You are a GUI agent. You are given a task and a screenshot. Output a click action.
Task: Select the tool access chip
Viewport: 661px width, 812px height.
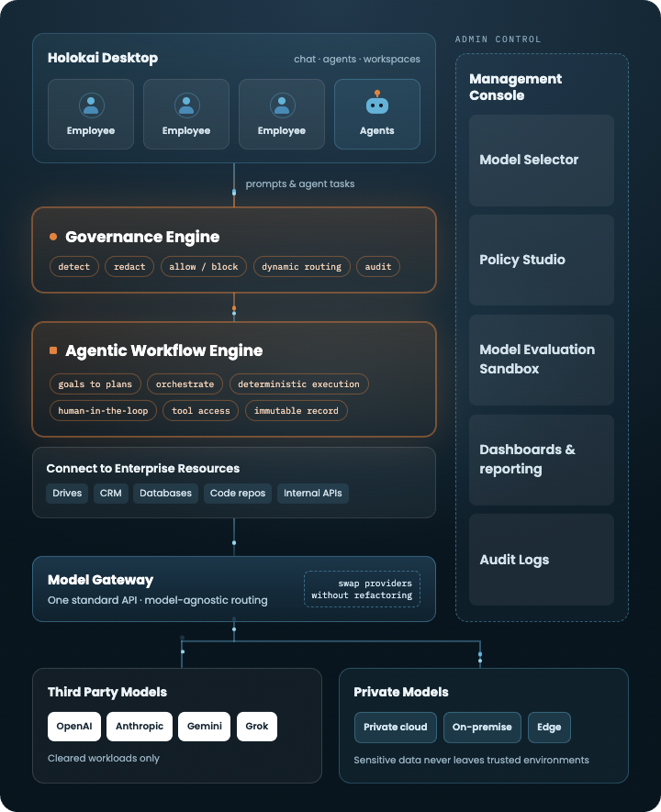pyautogui.click(x=201, y=411)
